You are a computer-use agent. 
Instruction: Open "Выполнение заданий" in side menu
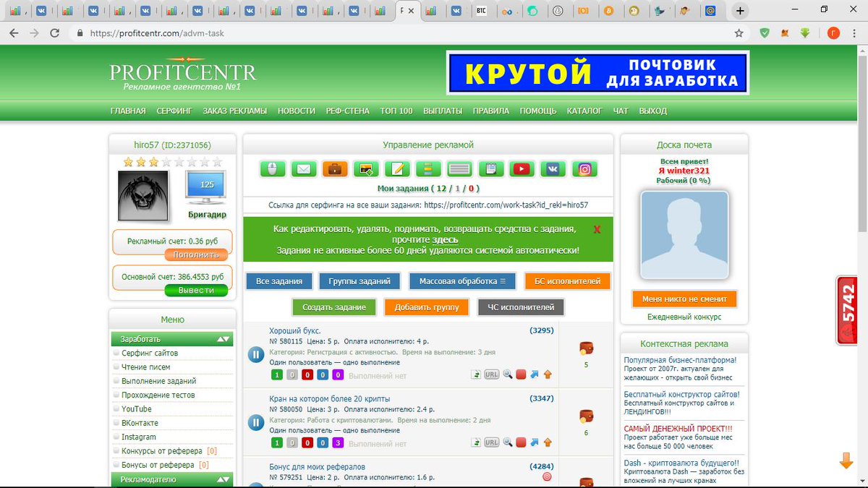(159, 381)
